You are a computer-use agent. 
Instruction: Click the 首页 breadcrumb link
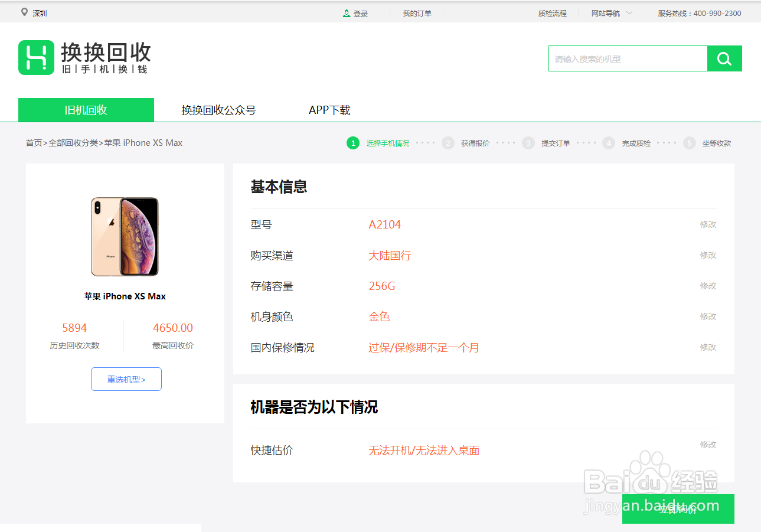pyautogui.click(x=34, y=143)
